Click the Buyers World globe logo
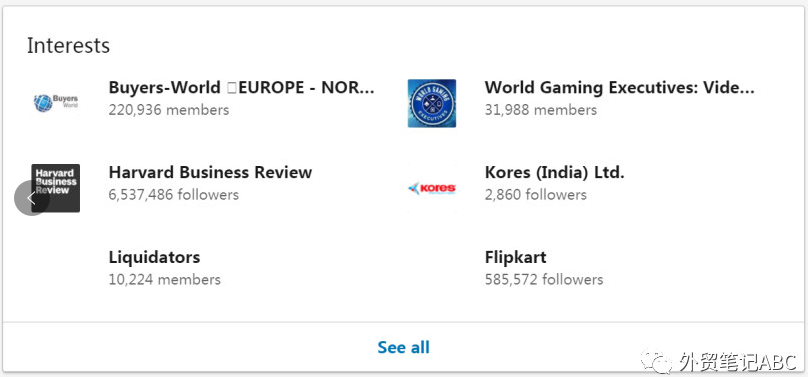 (x=56, y=103)
